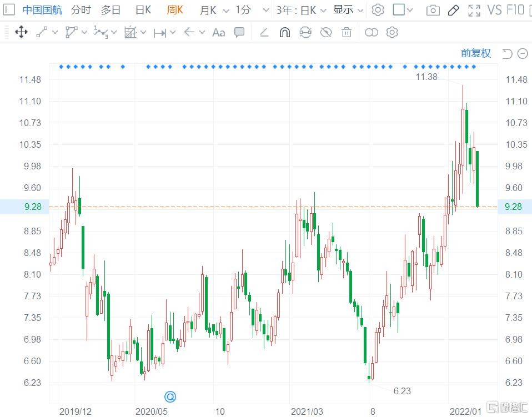Expand the 3年:日K range dropdown
Image resolution: width=532 pixels, height=417 pixels.
tap(302, 10)
